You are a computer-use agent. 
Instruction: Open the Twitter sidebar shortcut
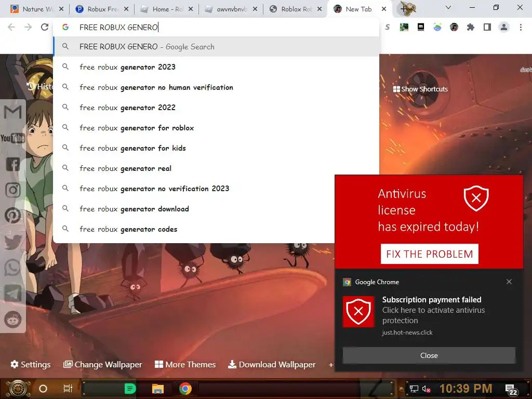[13, 242]
